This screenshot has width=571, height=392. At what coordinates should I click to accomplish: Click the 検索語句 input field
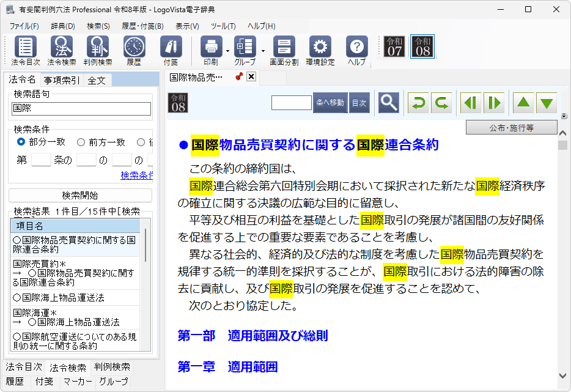click(x=81, y=108)
